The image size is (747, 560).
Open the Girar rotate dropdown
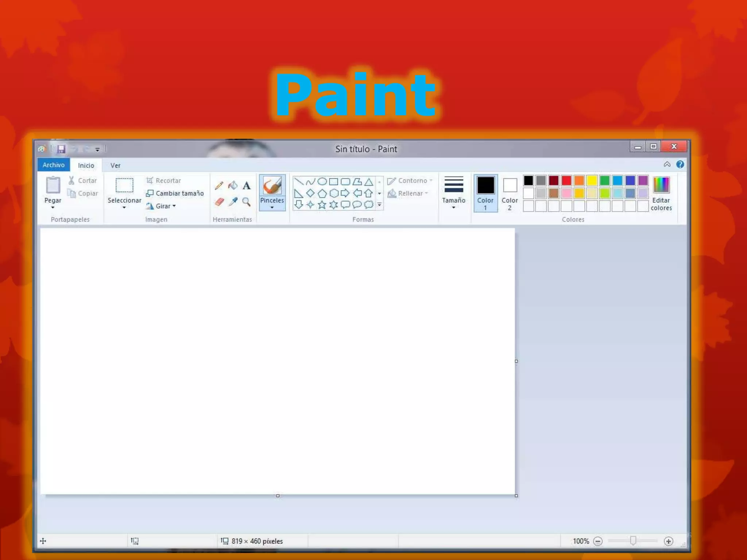pos(161,206)
